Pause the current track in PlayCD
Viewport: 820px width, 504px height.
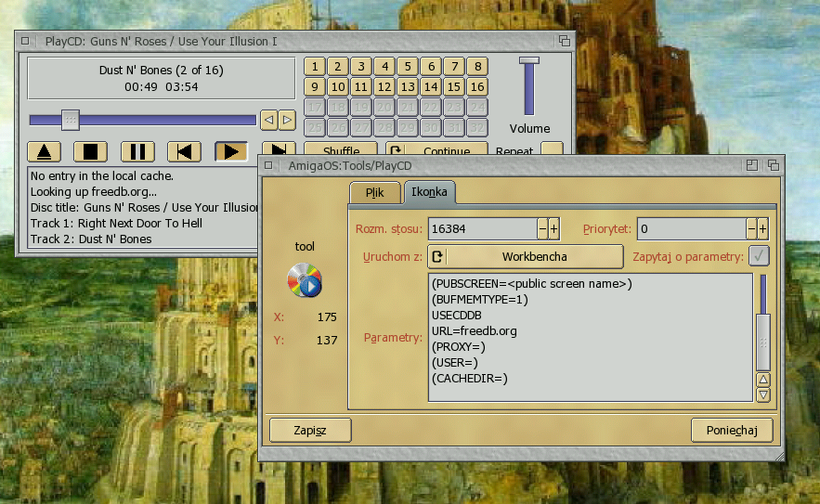137,151
